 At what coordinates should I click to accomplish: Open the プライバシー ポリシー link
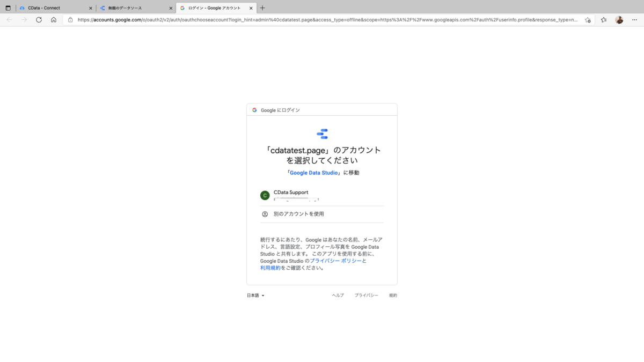coord(335,261)
